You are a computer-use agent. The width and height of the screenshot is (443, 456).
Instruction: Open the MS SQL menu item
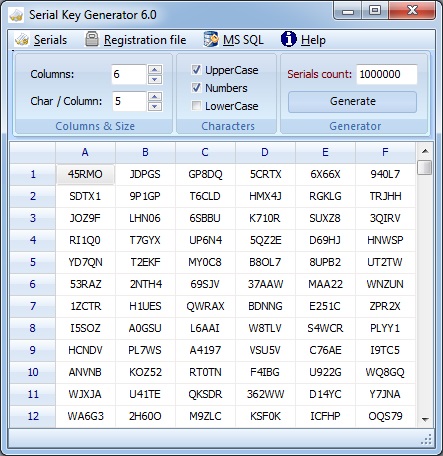click(x=243, y=40)
